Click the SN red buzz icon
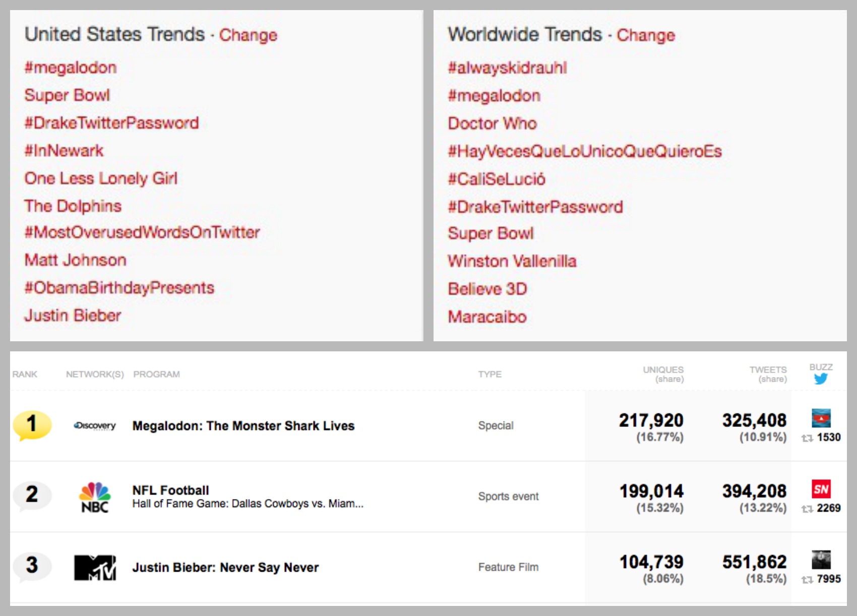857x616 pixels. tap(821, 489)
